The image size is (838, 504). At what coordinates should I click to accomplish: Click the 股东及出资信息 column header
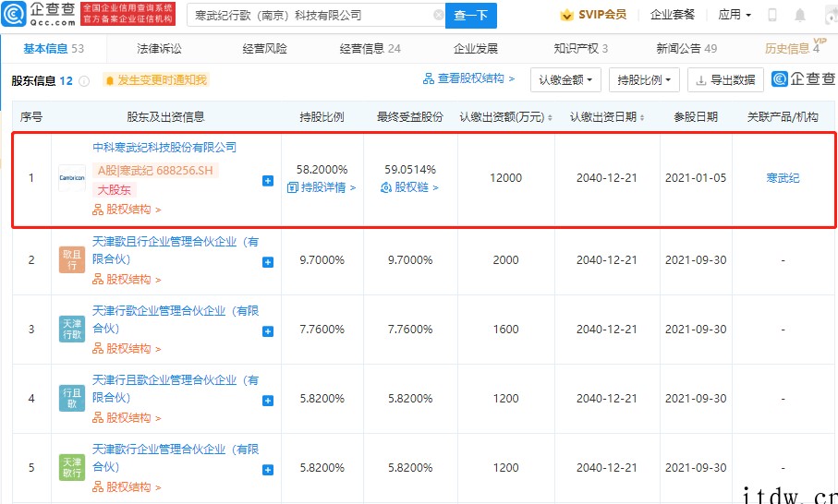click(165, 117)
